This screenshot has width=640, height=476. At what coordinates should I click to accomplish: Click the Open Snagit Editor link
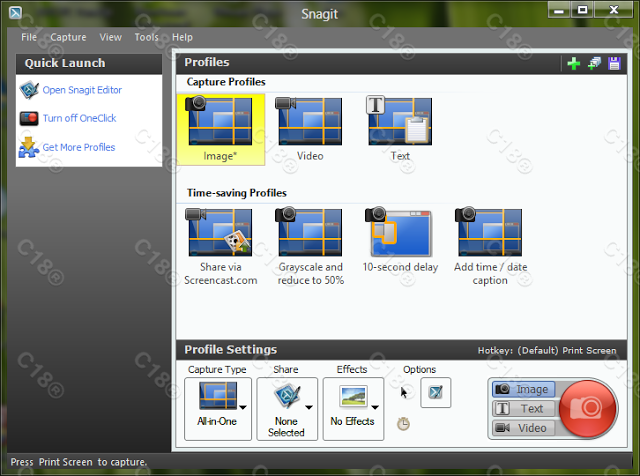pos(82,90)
